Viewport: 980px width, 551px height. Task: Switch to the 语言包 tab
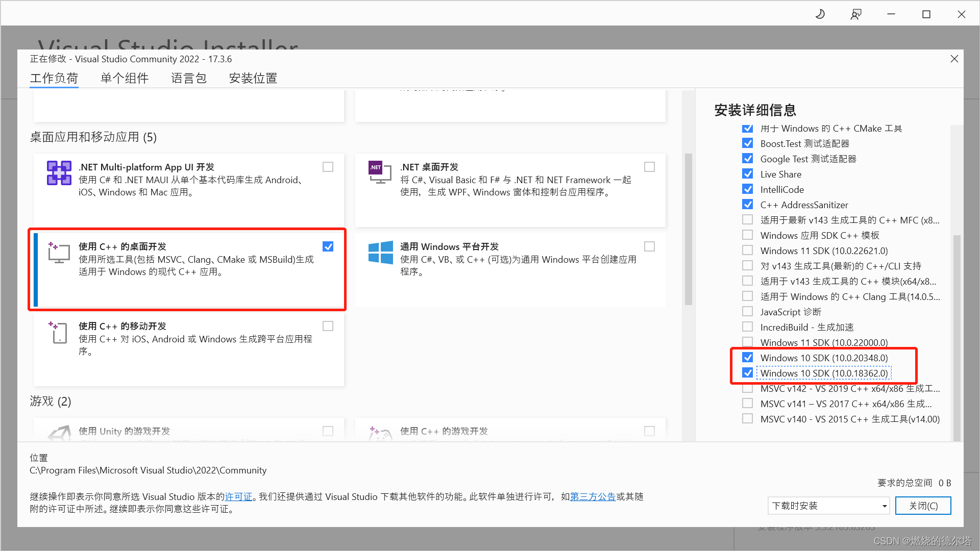coord(189,79)
